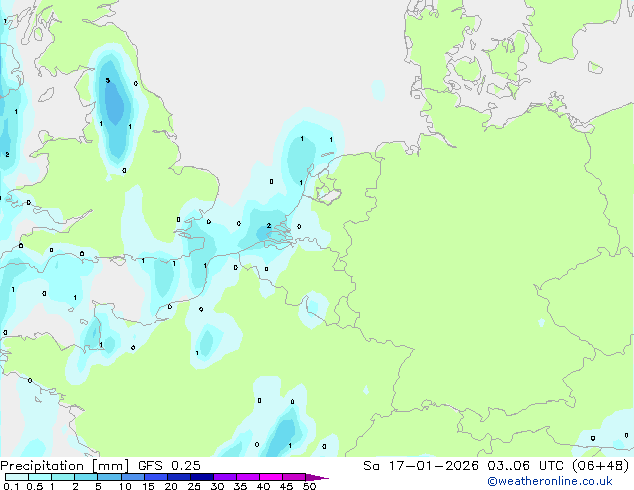Select the 35–40 mm legend swatch
The image size is (634, 490).
248,477
